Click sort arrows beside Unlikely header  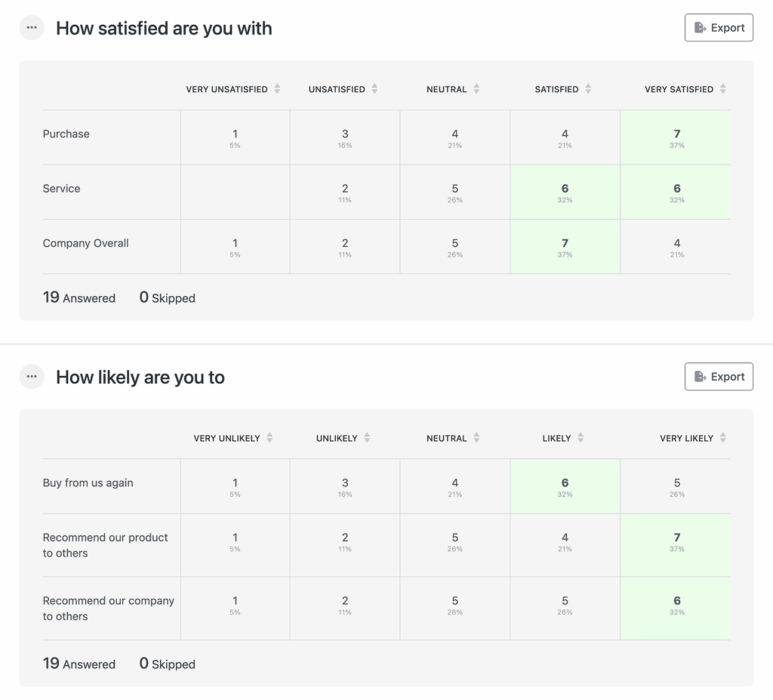coord(367,438)
